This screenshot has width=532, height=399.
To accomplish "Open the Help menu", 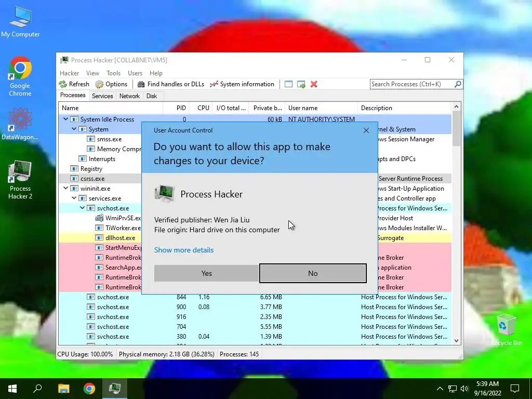I will [x=156, y=73].
